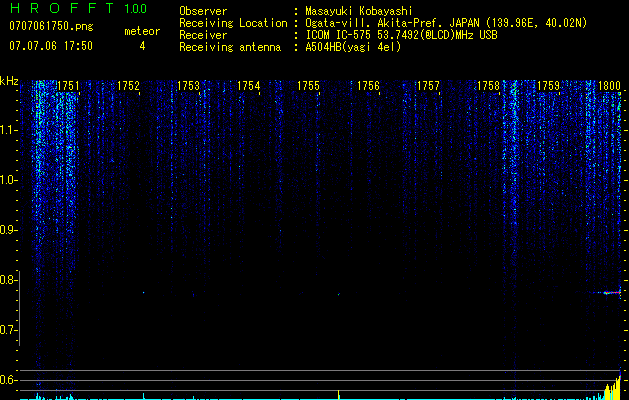The width and height of the screenshot is (629, 400).
Task: Click the 1.0 frequency axis label
Action: (9, 180)
